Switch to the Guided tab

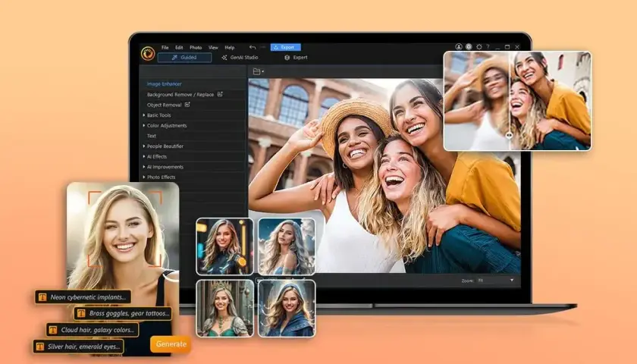click(184, 58)
